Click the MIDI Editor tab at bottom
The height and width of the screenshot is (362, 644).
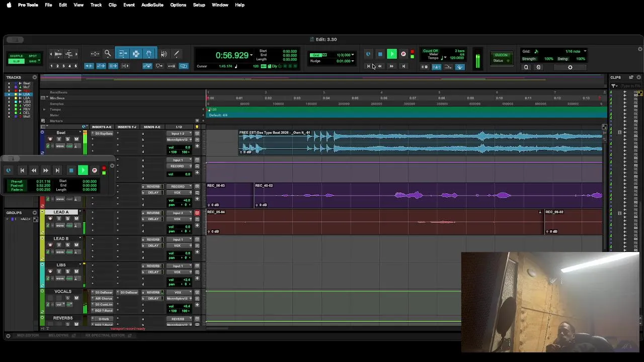[x=28, y=335]
